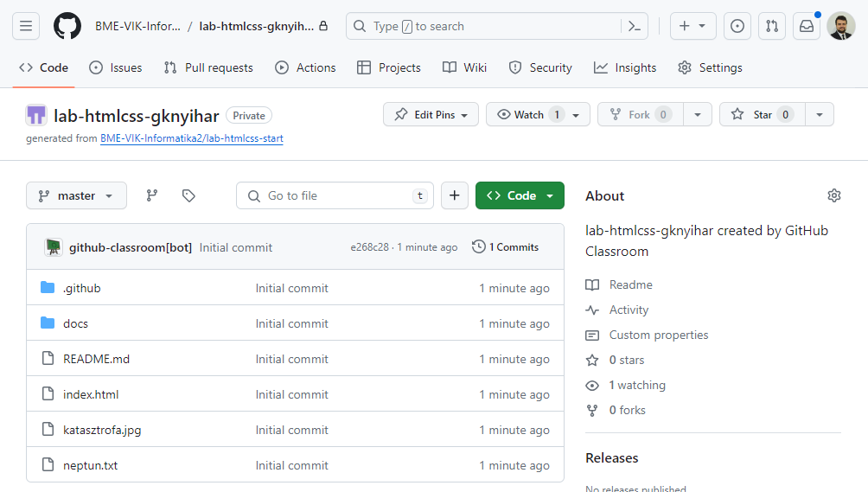Open the lab-htmlcss-start template link
868x492 pixels.
(x=191, y=138)
